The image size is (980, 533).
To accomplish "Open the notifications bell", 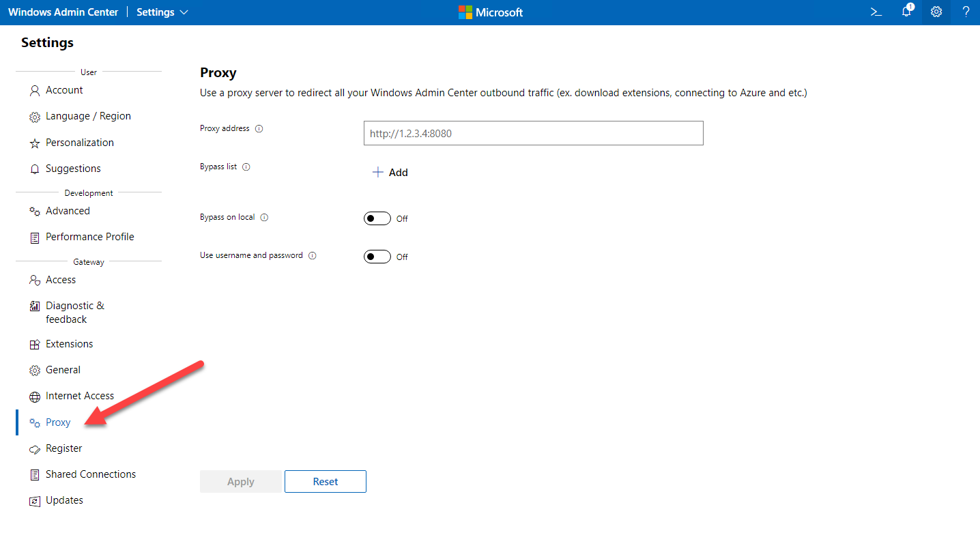I will (x=906, y=12).
